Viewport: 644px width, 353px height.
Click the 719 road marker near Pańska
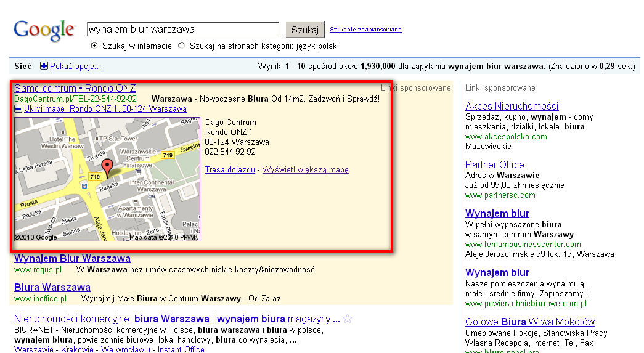(x=95, y=176)
